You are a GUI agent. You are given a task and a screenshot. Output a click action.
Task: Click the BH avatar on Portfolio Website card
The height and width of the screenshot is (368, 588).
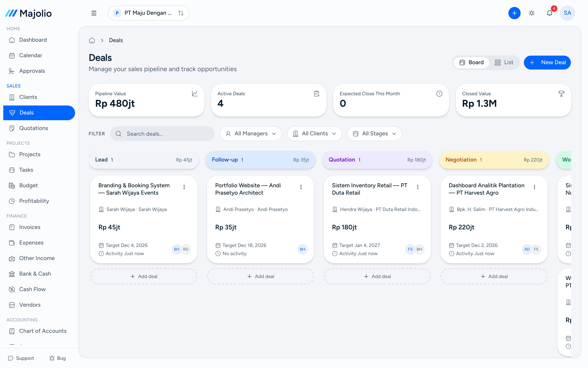tap(302, 249)
